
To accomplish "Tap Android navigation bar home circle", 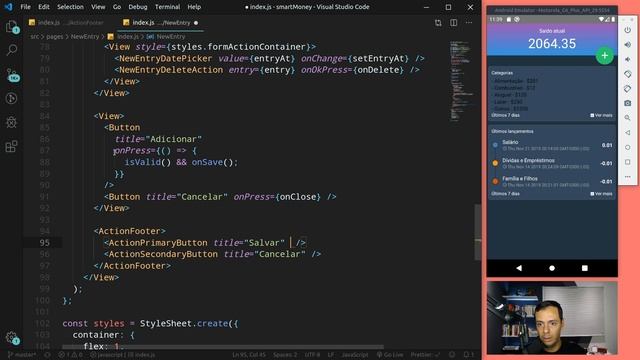I will [552, 268].
